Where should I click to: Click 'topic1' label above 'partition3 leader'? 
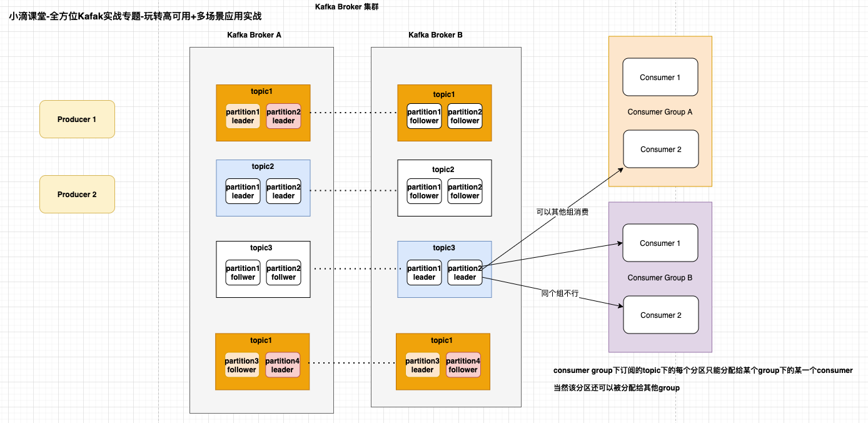point(442,340)
